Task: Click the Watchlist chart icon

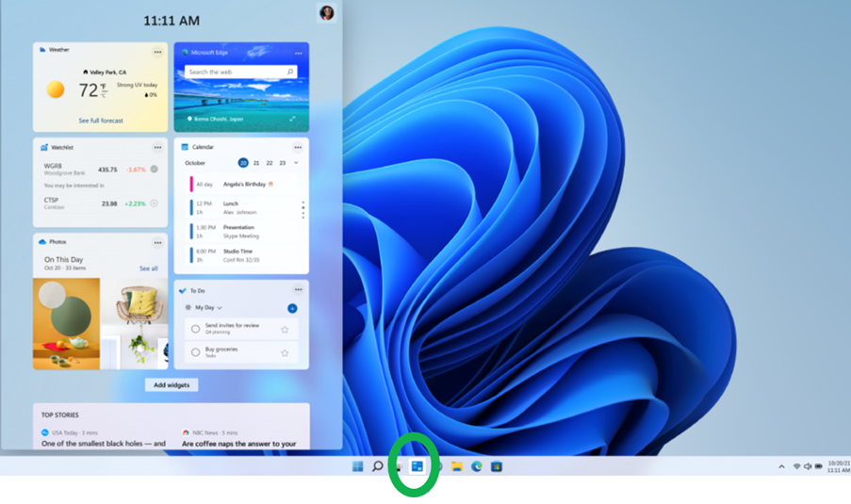Action: click(44, 147)
